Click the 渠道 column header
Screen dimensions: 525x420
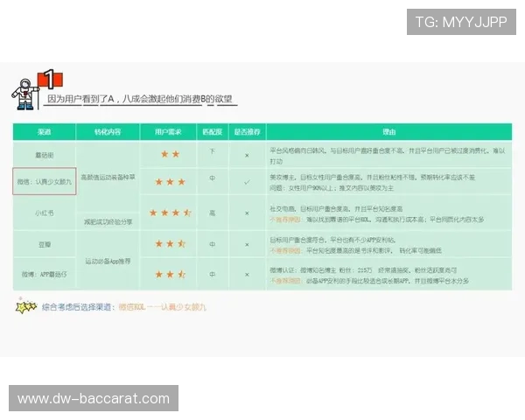(x=45, y=133)
